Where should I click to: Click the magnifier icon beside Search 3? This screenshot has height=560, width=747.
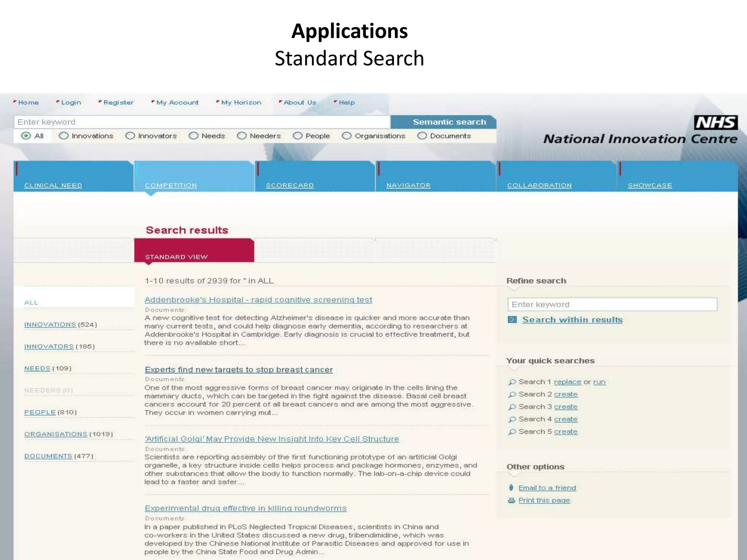point(512,407)
